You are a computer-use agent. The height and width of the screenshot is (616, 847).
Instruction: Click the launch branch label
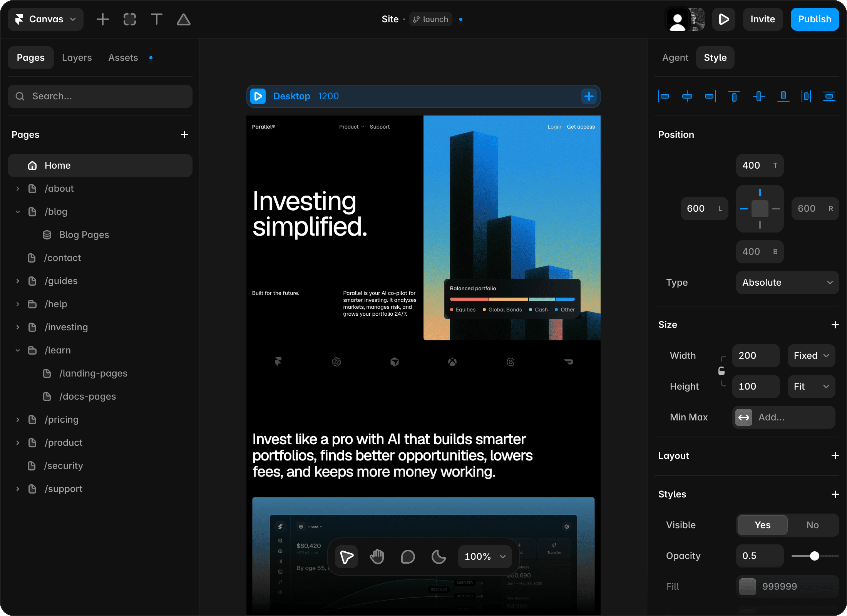tap(430, 19)
